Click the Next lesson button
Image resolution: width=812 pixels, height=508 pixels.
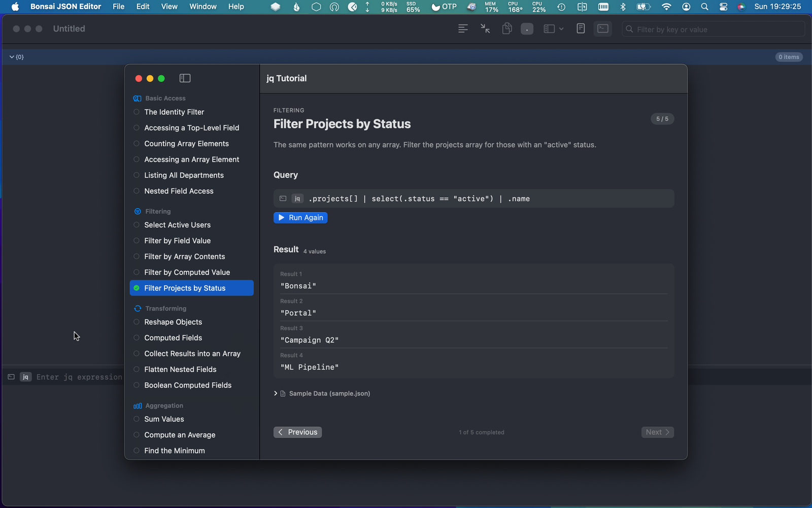click(x=658, y=432)
